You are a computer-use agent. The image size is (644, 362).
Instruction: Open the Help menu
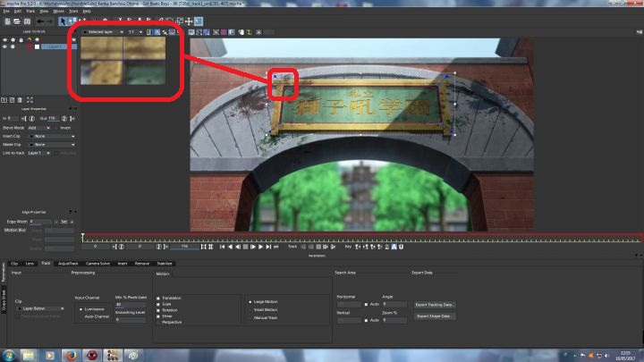pyautogui.click(x=87, y=11)
